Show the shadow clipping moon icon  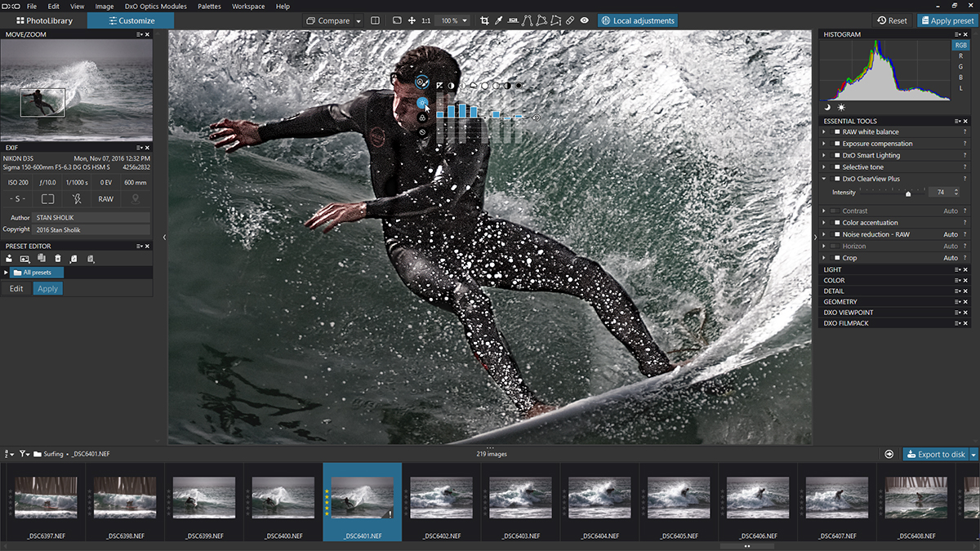point(827,107)
